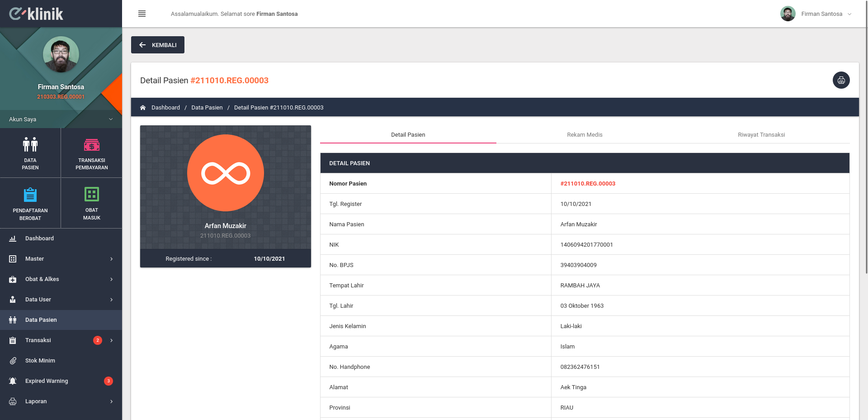
Task: Open Pendaftaran Berobat clipboard tile
Action: (30, 203)
